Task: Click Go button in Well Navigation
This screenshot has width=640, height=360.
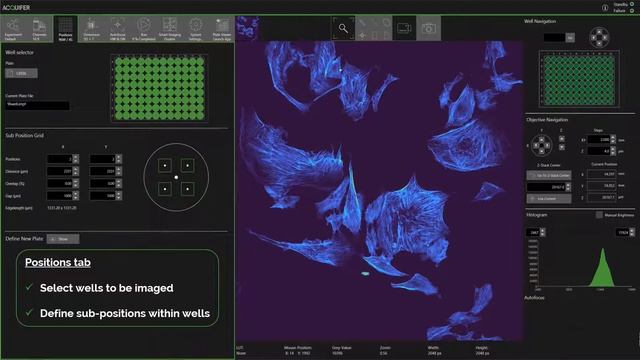Action: click(570, 38)
